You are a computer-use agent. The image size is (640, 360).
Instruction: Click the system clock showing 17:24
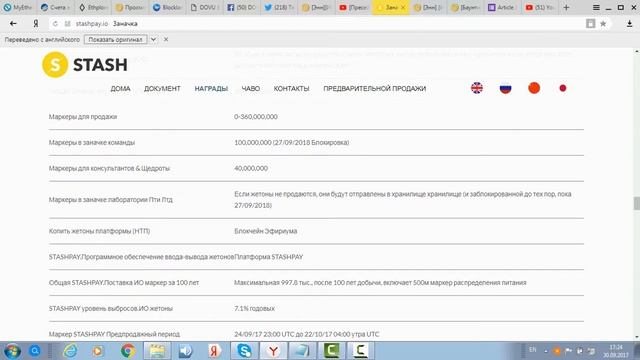point(616,351)
